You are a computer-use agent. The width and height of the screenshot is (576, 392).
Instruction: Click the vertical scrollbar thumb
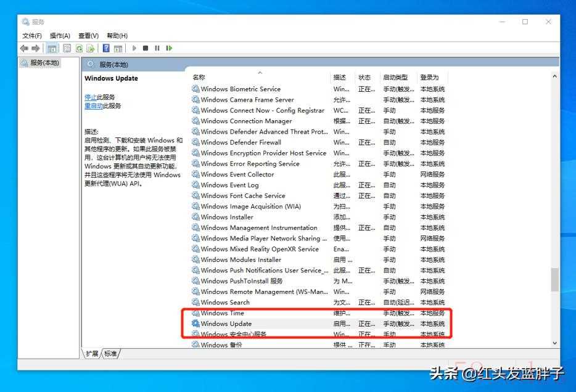554,280
